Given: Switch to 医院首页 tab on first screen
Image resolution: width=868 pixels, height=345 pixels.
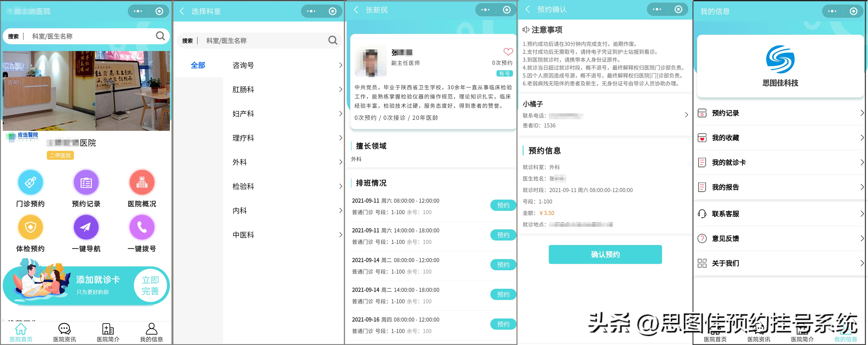Looking at the screenshot, I should (21, 333).
